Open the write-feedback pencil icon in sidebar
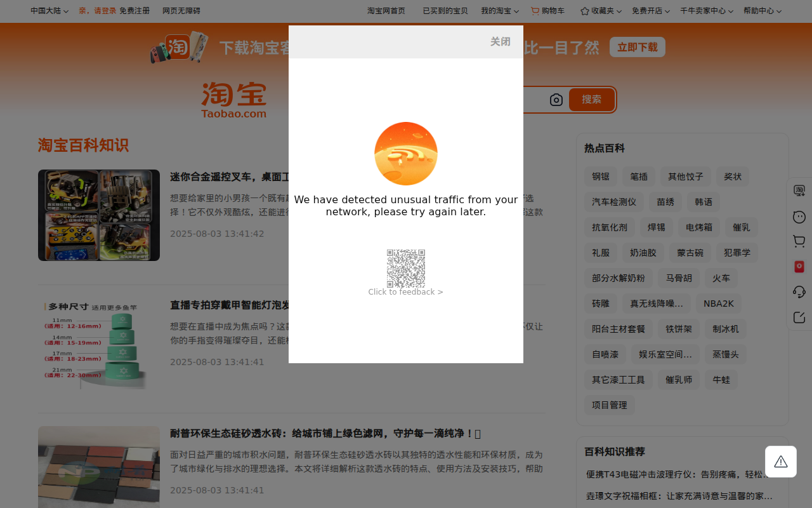The width and height of the screenshot is (812, 508). (x=799, y=317)
